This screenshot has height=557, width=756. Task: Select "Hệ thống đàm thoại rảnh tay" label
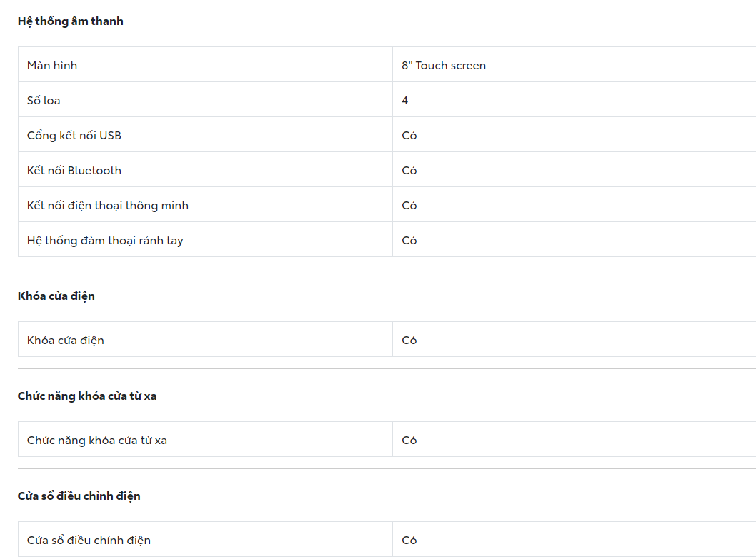[105, 241]
